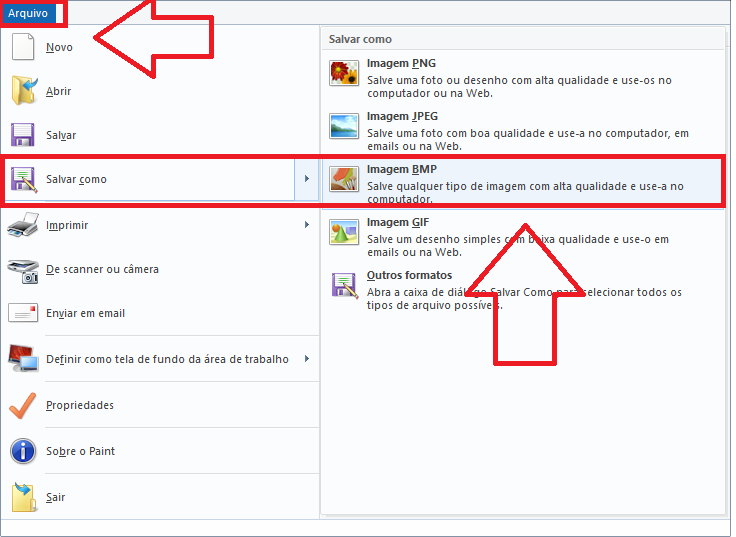The image size is (736, 537).
Task: Select De scanner ou câmera entry
Action: click(x=160, y=269)
